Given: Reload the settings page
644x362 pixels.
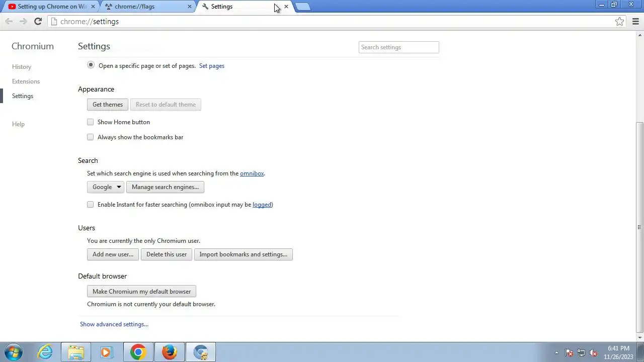Looking at the screenshot, I should coord(38,21).
